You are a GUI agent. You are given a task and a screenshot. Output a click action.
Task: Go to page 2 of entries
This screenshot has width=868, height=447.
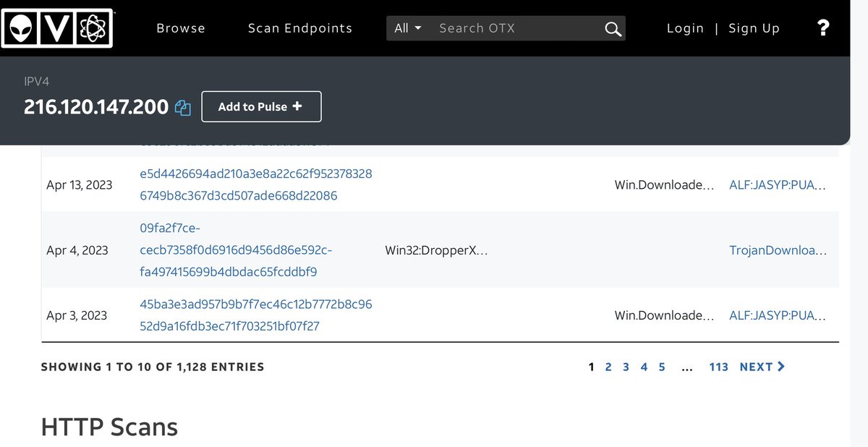tap(608, 367)
